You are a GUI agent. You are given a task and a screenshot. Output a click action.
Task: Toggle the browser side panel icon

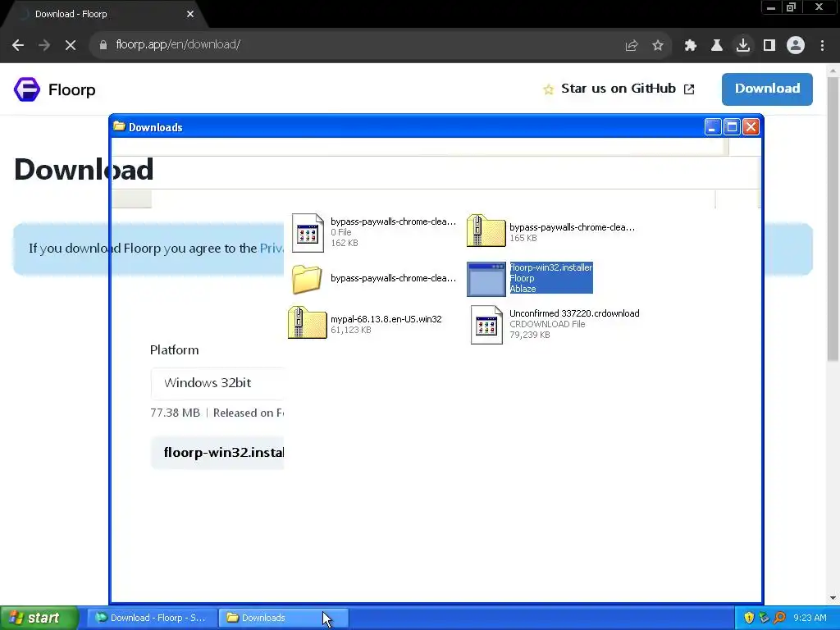click(x=769, y=45)
